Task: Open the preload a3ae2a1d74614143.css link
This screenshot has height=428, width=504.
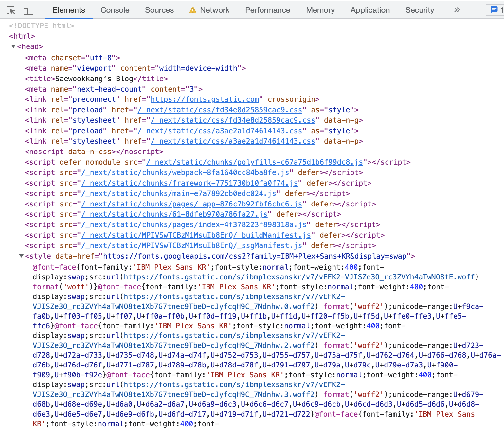Action: click(220, 131)
